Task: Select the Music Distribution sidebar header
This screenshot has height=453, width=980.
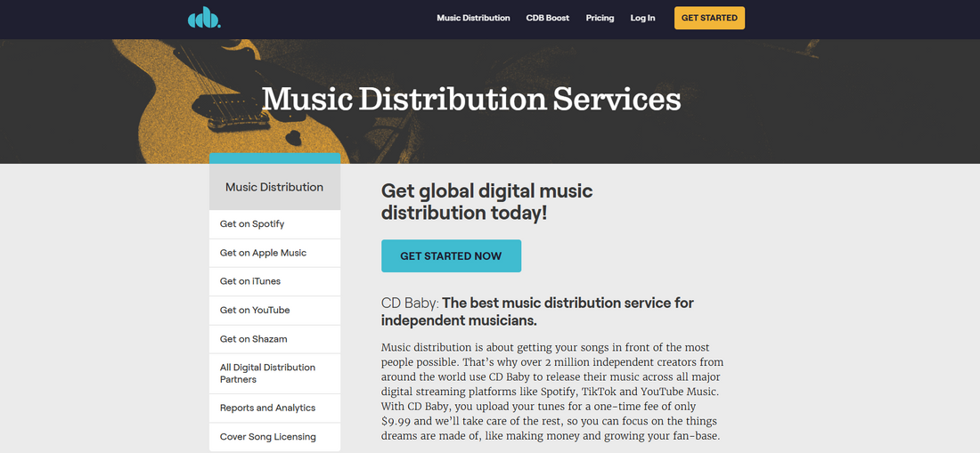Action: (274, 187)
